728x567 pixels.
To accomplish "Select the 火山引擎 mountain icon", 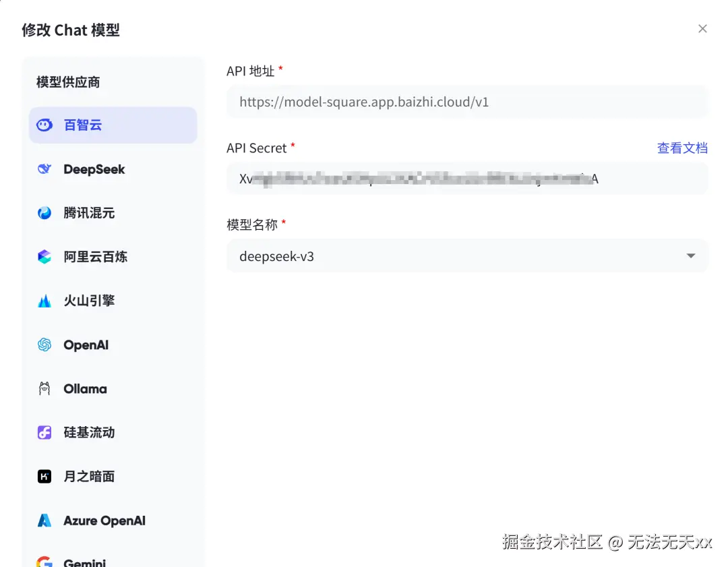I will point(44,300).
